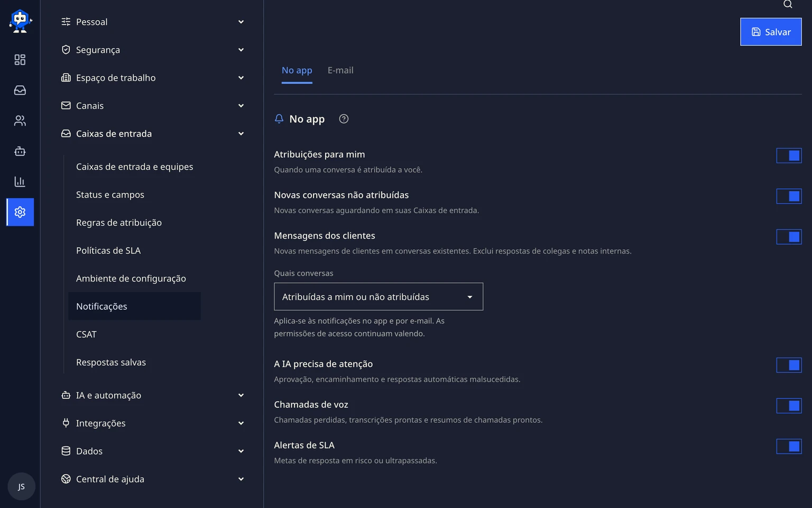
Task: Open the JS user avatar
Action: pos(21,486)
